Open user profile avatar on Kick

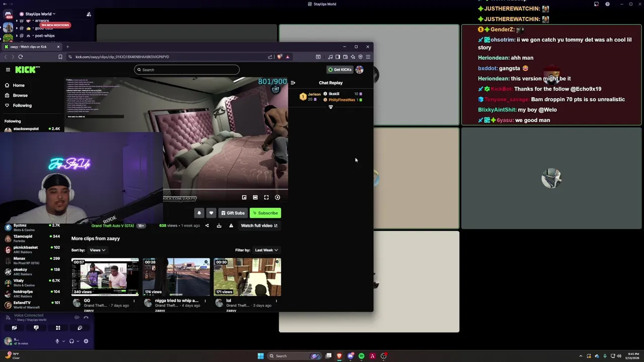pos(359,70)
